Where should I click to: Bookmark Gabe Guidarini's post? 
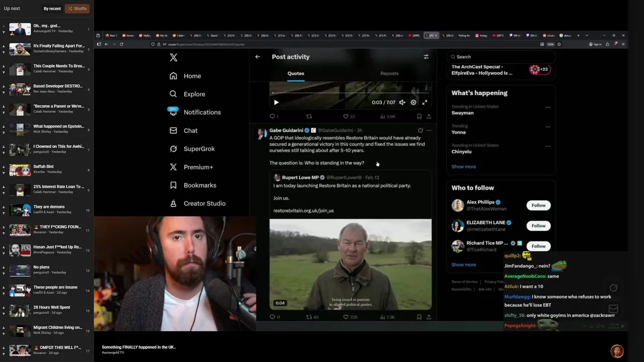tap(419, 317)
